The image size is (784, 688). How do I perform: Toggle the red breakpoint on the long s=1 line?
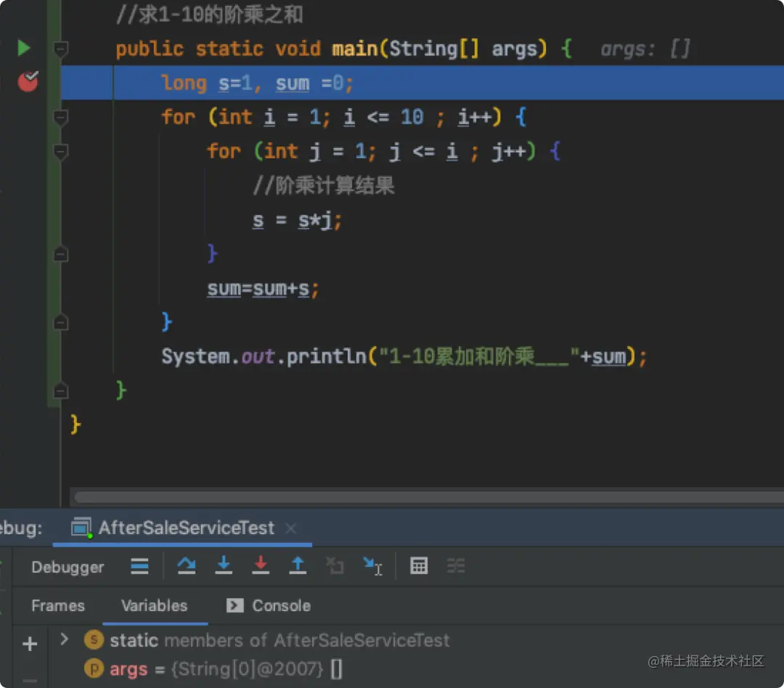[28, 81]
